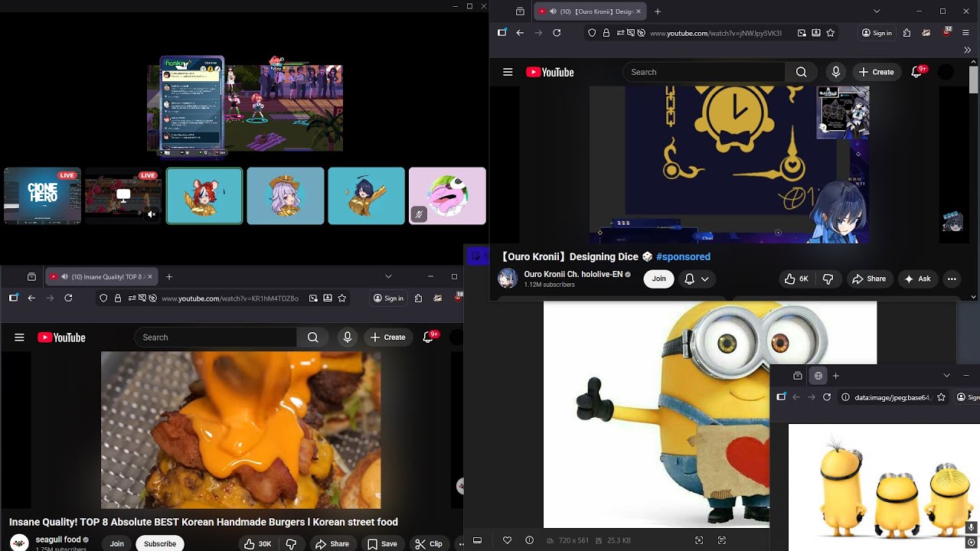Toggle muted mic on pink avatar tile
980x551 pixels.
click(x=418, y=215)
